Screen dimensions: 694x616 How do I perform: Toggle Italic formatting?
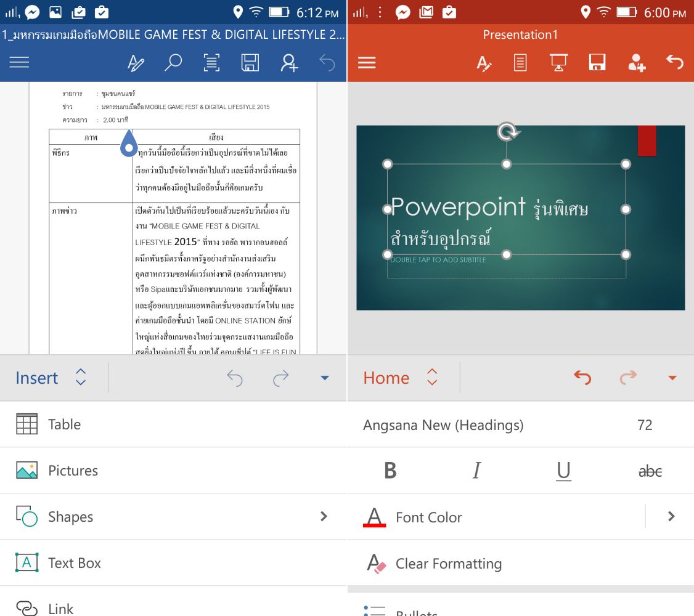point(476,471)
